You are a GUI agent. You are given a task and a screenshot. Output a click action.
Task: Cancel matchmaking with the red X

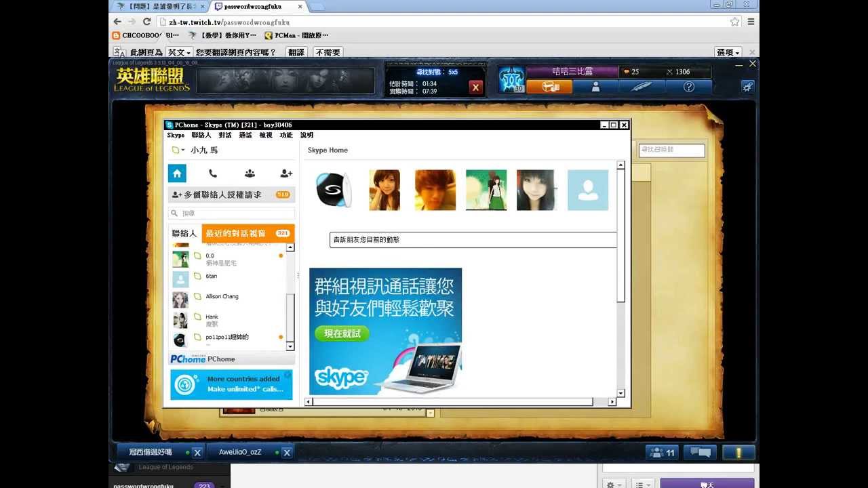coord(476,87)
